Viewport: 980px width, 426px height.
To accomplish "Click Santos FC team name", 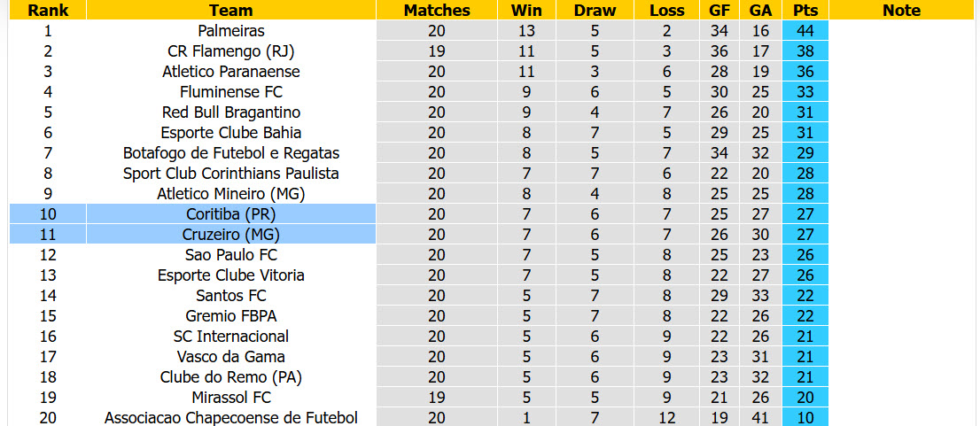I will pyautogui.click(x=231, y=296).
